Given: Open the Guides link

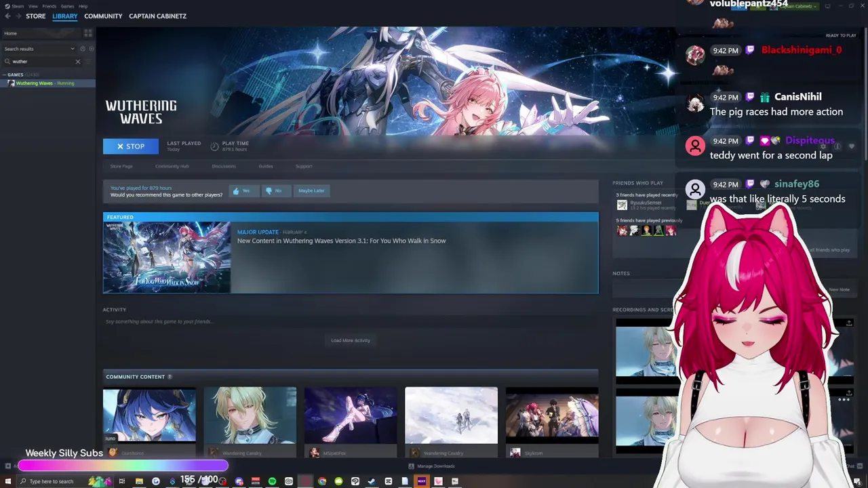Looking at the screenshot, I should [265, 166].
